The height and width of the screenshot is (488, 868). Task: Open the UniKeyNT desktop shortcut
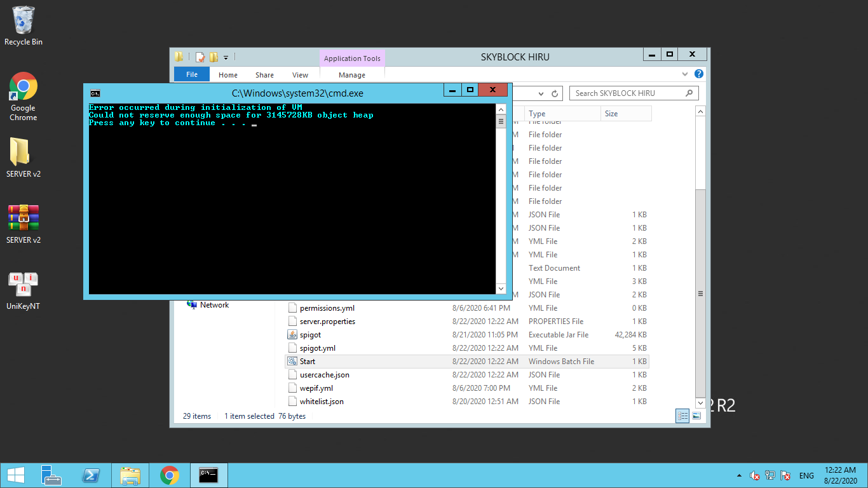(x=23, y=284)
